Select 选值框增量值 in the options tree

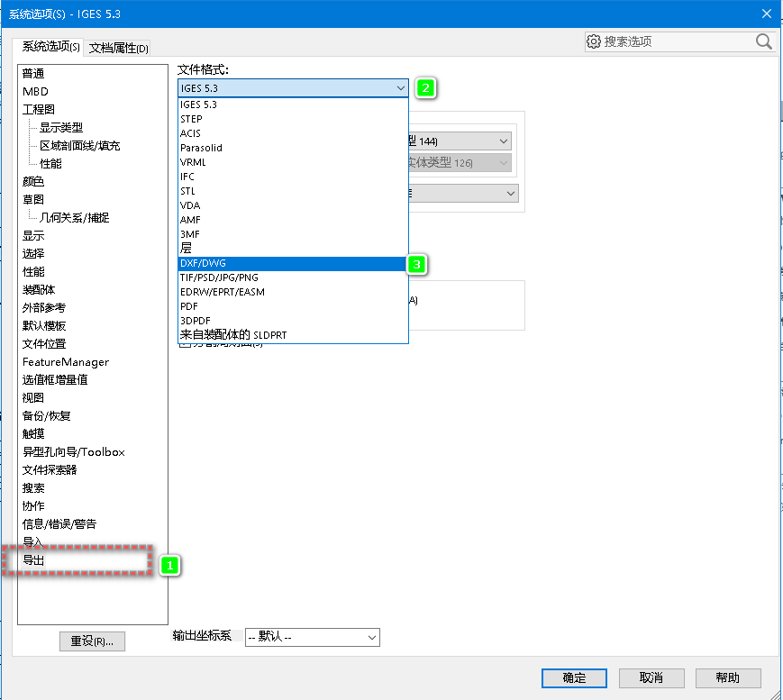click(x=55, y=380)
